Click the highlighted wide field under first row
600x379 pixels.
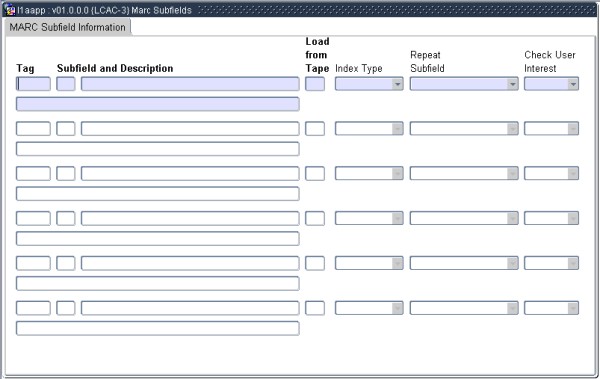tap(158, 104)
